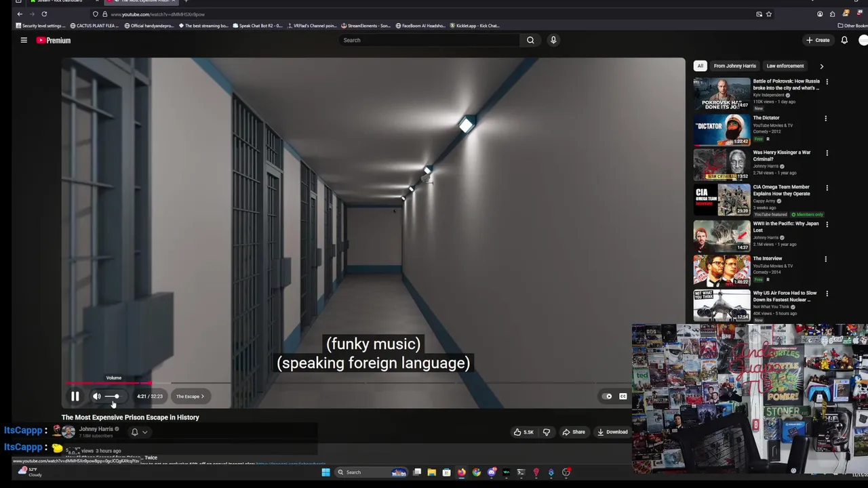Open Speak Chat Bot R2 bookmark

(x=257, y=26)
